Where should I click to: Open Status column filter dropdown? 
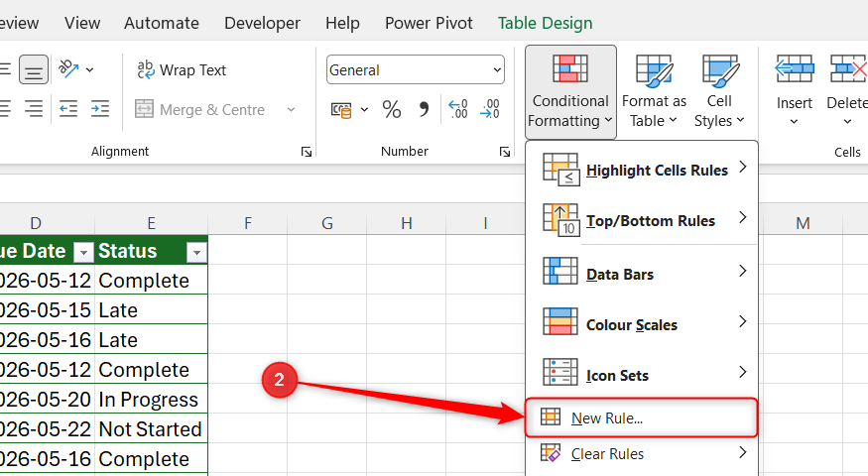(196, 253)
